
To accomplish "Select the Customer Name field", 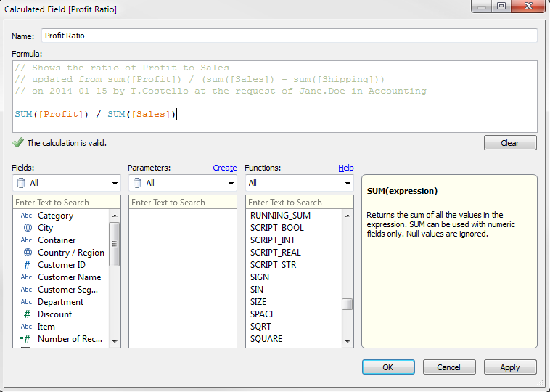I will pyautogui.click(x=69, y=277).
